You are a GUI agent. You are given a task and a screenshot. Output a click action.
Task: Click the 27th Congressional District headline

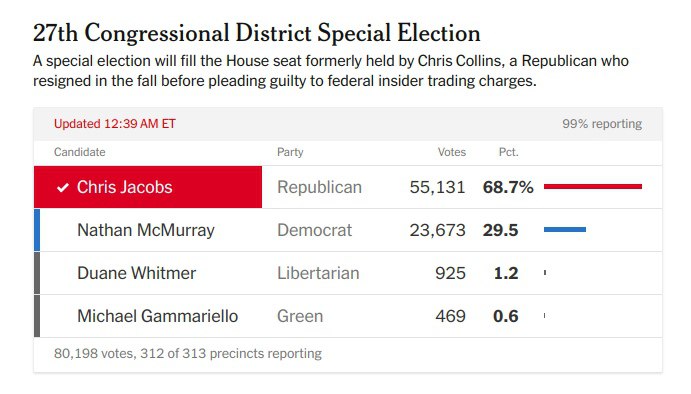(256, 33)
